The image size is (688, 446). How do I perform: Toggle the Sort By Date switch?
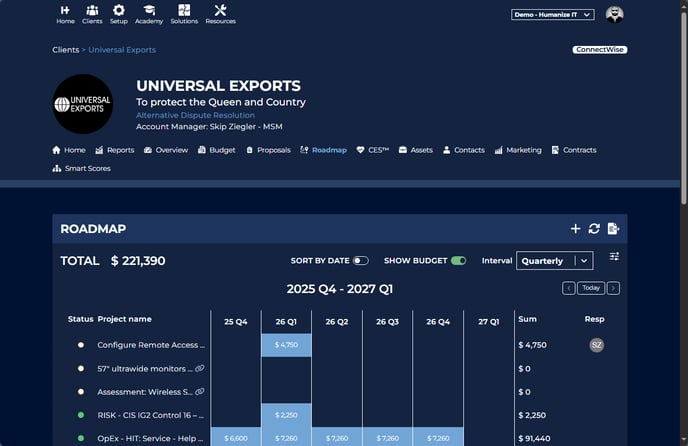tap(360, 261)
